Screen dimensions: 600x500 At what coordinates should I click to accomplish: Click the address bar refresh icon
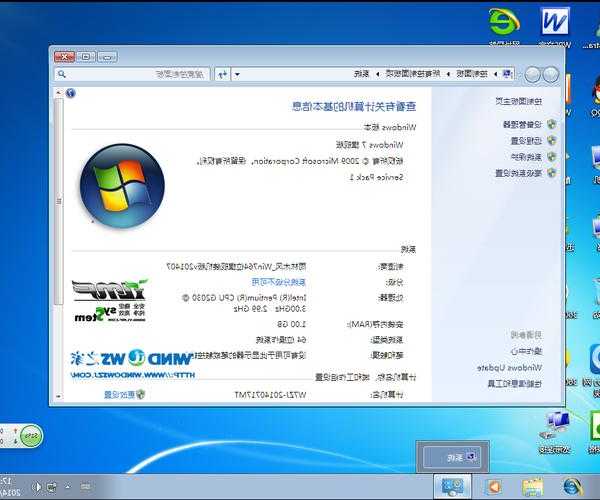[222, 74]
